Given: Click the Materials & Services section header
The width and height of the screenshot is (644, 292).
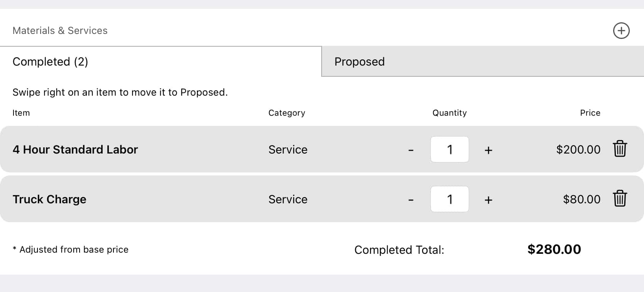Looking at the screenshot, I should click(60, 30).
